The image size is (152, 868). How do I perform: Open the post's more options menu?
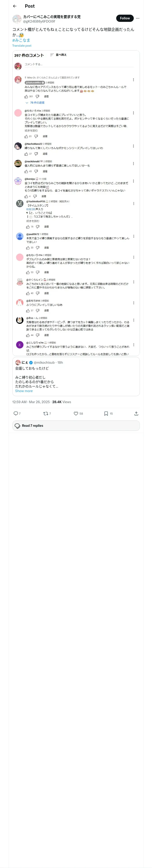(138, 18)
